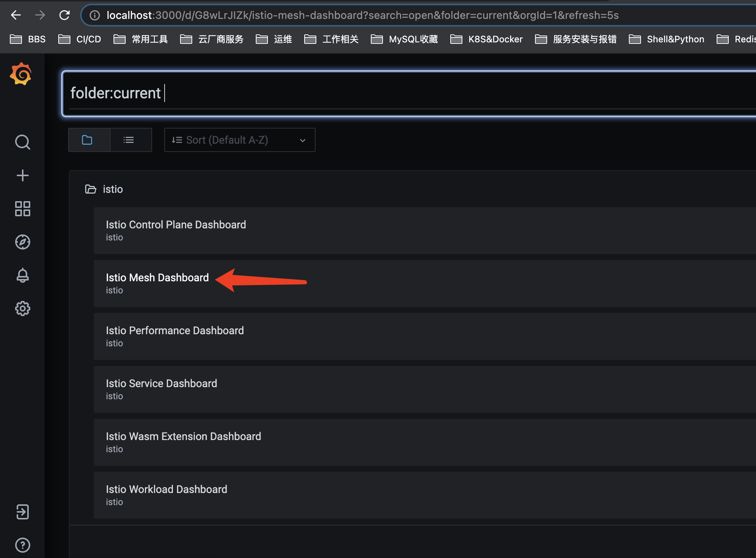Screen dimensions: 756x558
Task: Click the folder:current search input field
Action: [x=378, y=93]
